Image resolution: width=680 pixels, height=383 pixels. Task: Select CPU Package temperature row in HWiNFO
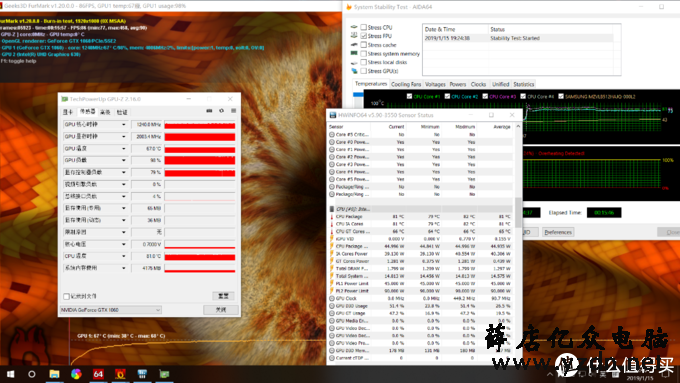421,216
